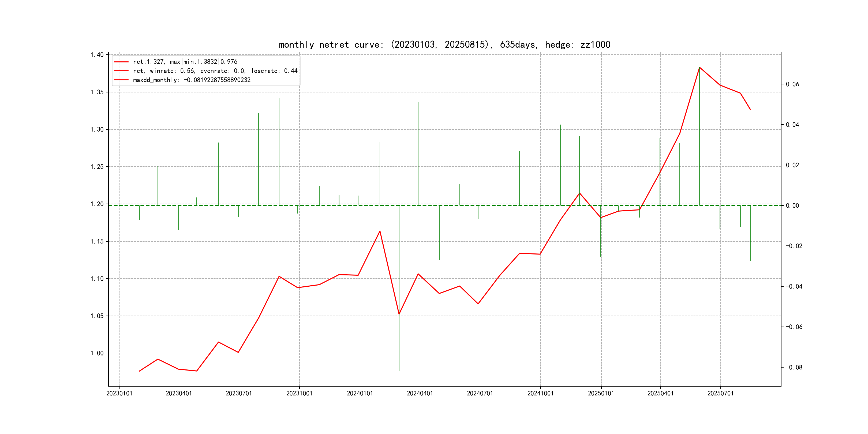
Task: Click the 20230701 x-axis date label
Action: 238,393
